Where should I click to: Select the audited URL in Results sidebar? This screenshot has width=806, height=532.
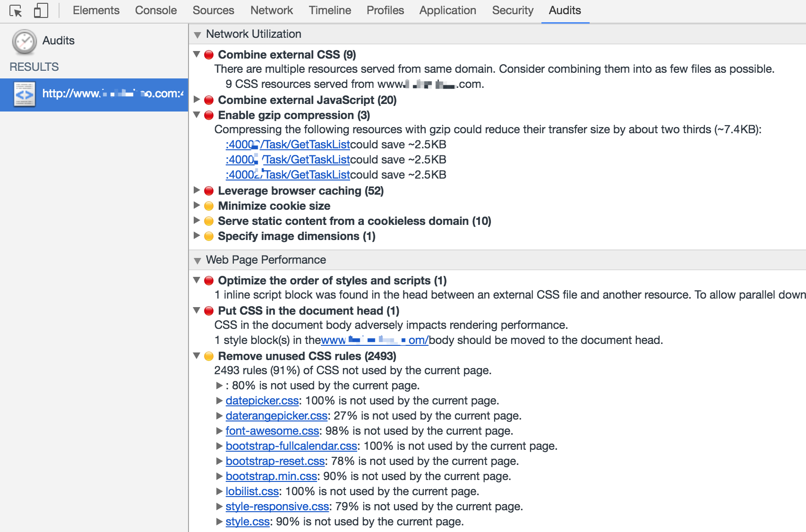[94, 95]
